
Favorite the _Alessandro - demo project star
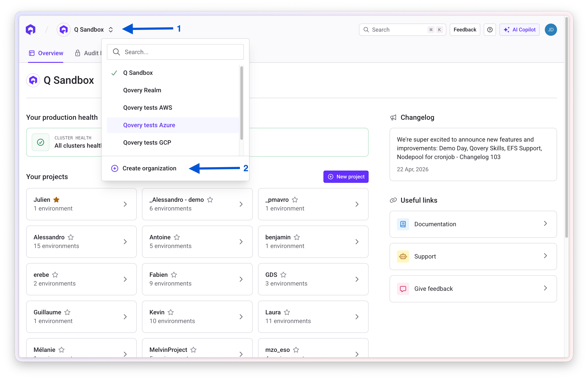click(x=210, y=199)
